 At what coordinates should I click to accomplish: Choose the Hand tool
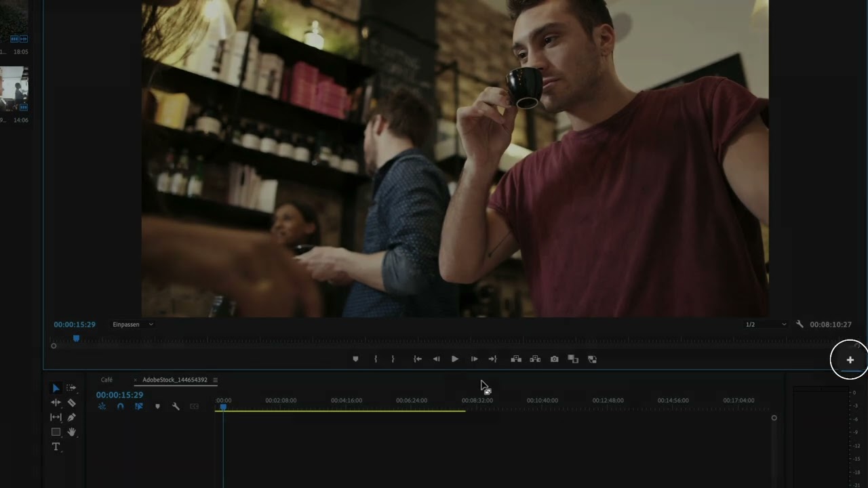(x=71, y=432)
